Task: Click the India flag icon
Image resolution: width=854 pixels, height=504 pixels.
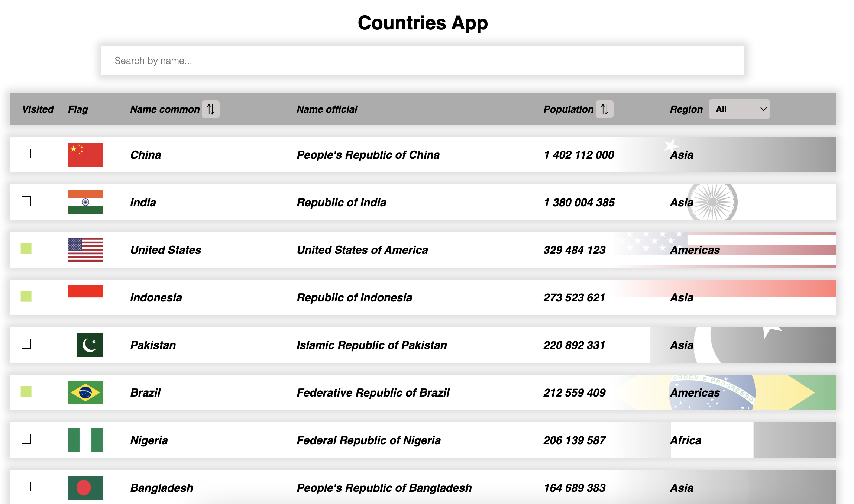Action: (85, 202)
